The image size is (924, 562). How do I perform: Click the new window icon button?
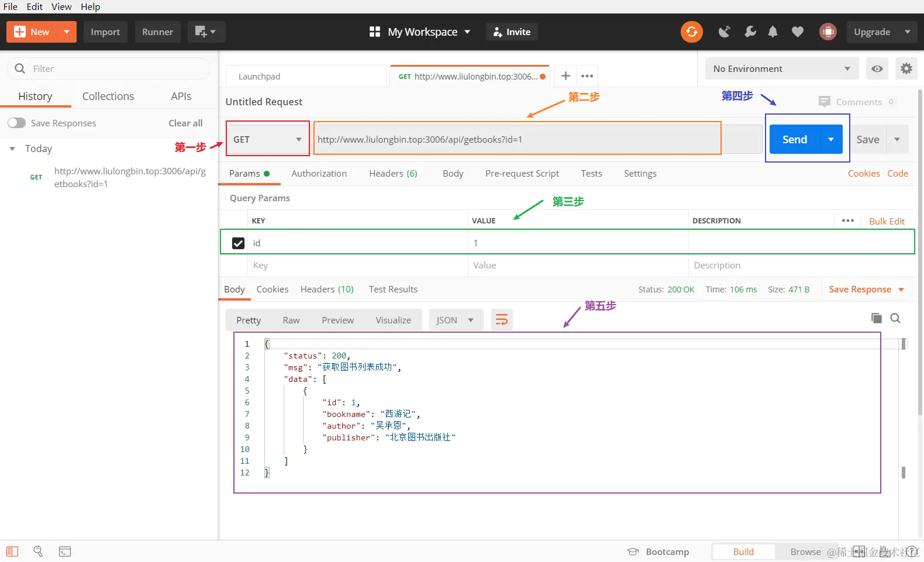206,32
